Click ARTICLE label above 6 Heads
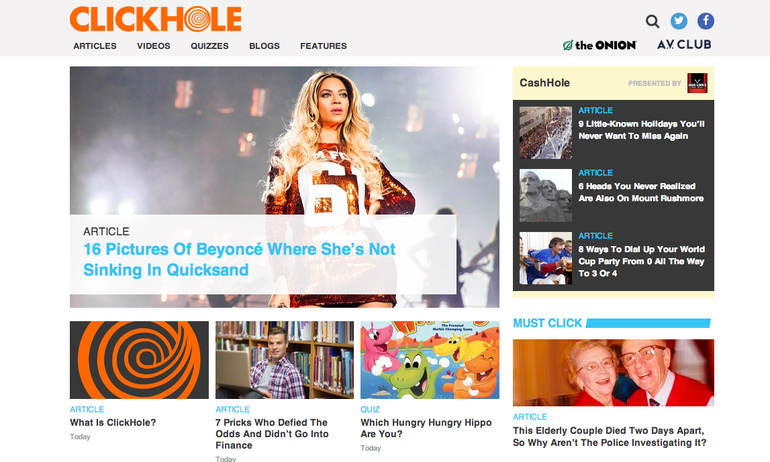 pyautogui.click(x=595, y=173)
